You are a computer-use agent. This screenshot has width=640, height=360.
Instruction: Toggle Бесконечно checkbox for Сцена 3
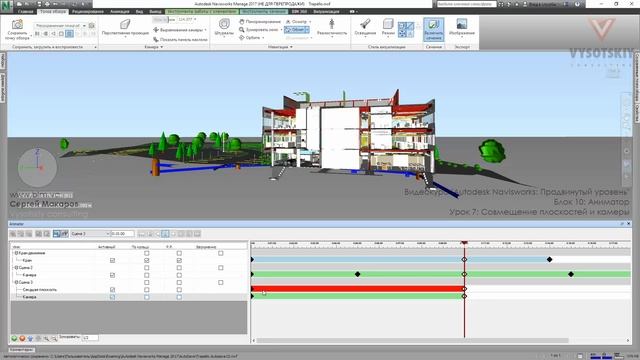click(x=221, y=282)
